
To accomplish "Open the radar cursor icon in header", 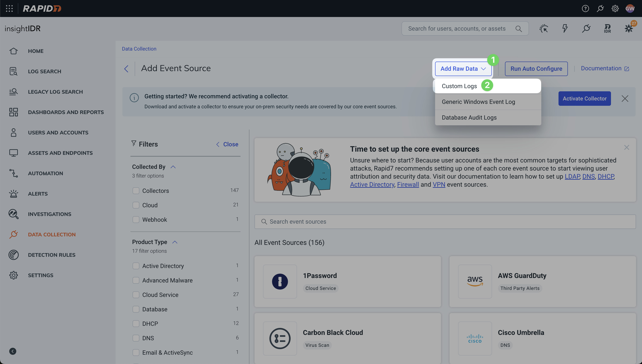I will [x=544, y=28].
